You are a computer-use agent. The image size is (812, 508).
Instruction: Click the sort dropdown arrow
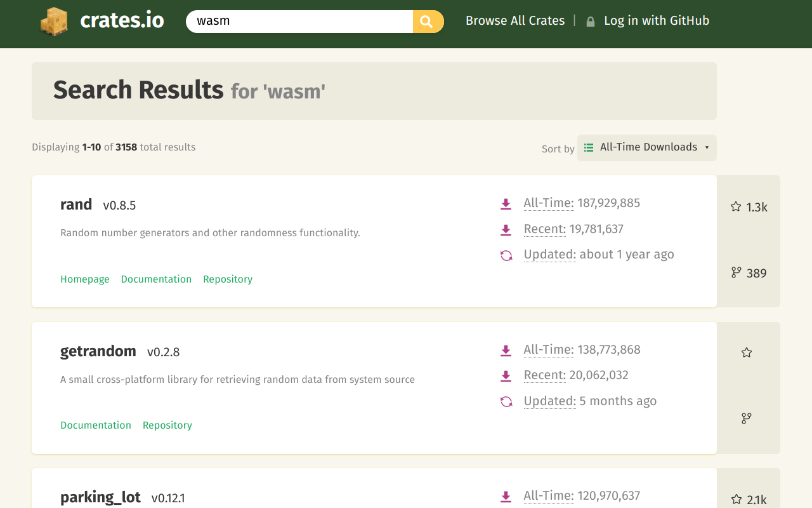click(x=707, y=147)
